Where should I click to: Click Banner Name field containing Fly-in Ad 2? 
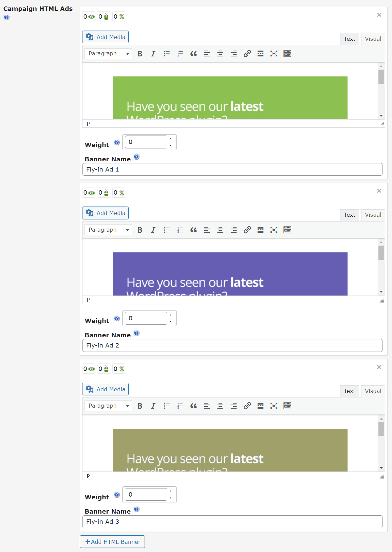click(232, 345)
